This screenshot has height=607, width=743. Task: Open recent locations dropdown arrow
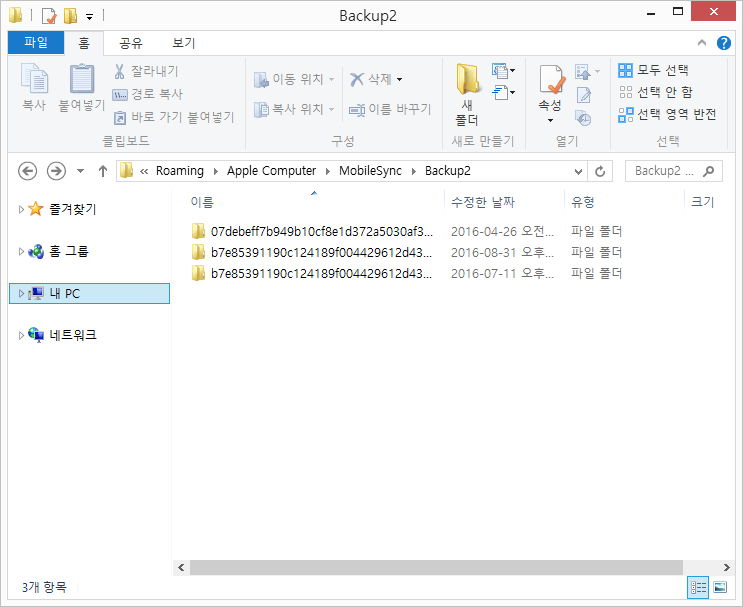[80, 171]
